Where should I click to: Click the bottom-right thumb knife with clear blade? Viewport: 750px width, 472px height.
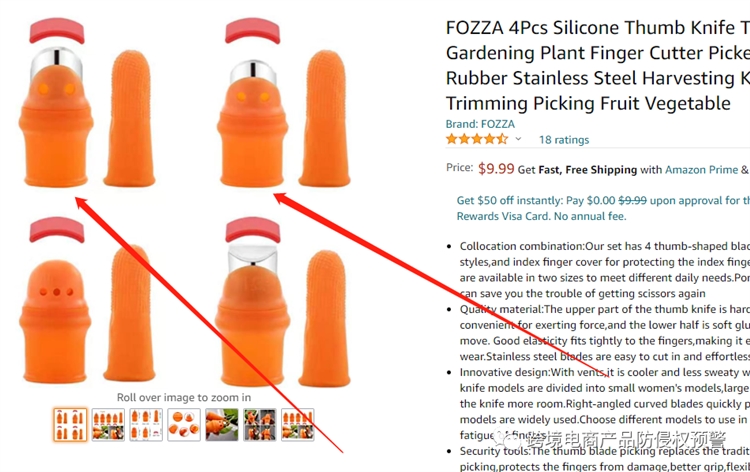click(x=253, y=301)
